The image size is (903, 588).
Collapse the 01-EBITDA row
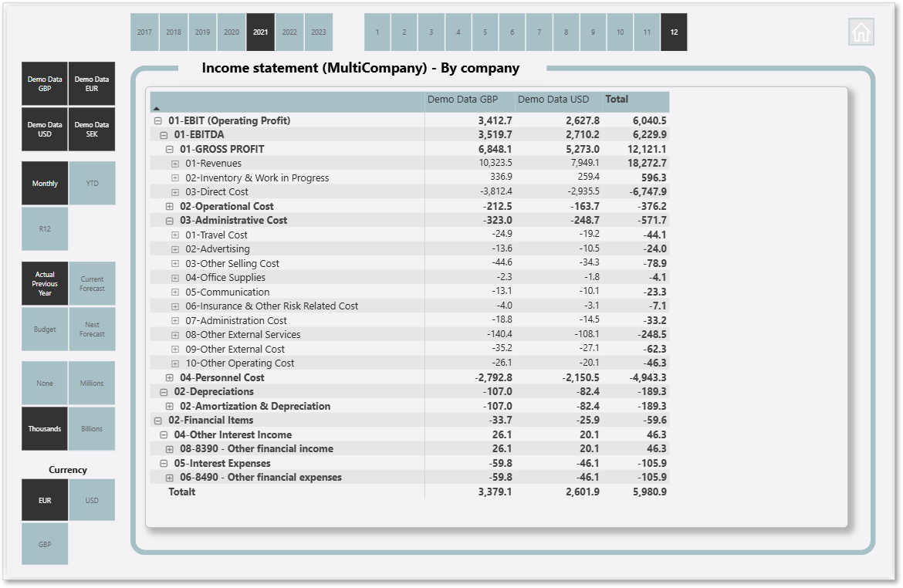point(164,135)
